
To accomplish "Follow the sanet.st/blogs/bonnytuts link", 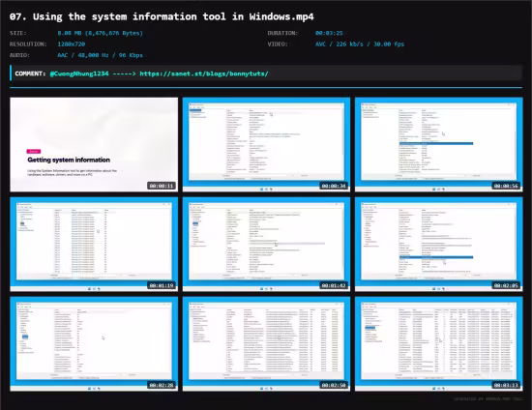I will point(204,73).
